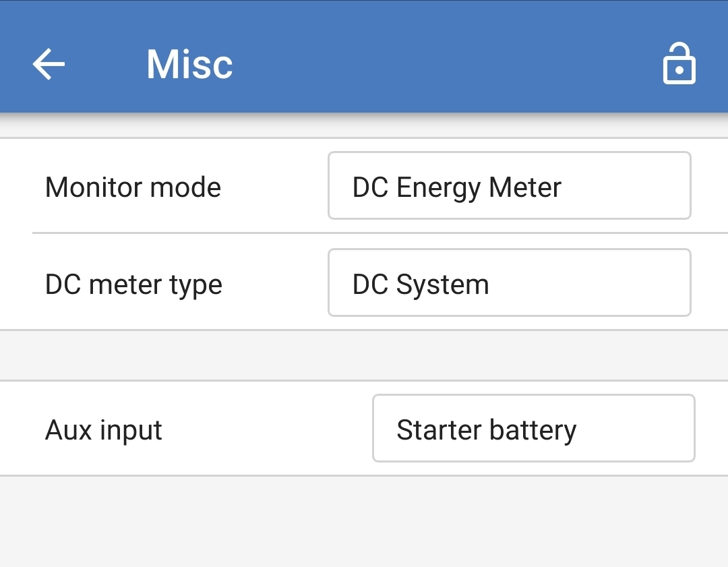
Task: Tap the Aux input label
Action: pyautogui.click(x=104, y=429)
